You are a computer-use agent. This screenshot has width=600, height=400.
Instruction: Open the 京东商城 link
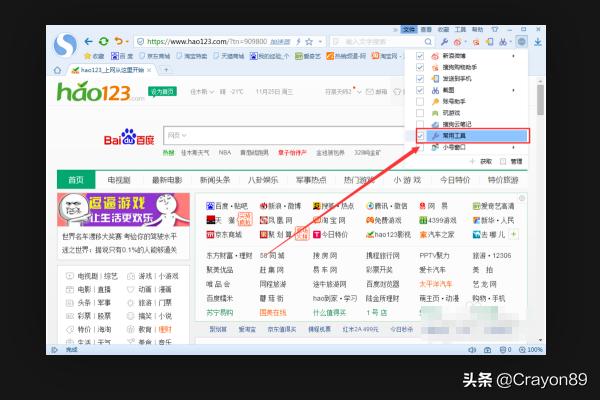[228, 234]
